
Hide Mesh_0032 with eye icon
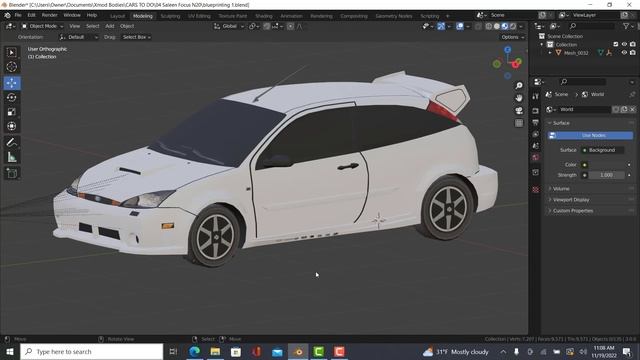click(624, 53)
